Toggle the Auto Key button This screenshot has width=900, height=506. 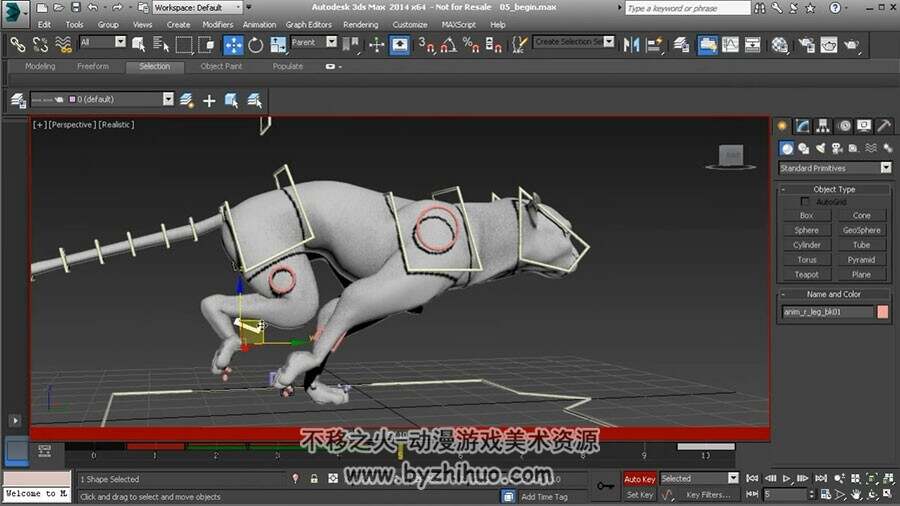click(639, 478)
